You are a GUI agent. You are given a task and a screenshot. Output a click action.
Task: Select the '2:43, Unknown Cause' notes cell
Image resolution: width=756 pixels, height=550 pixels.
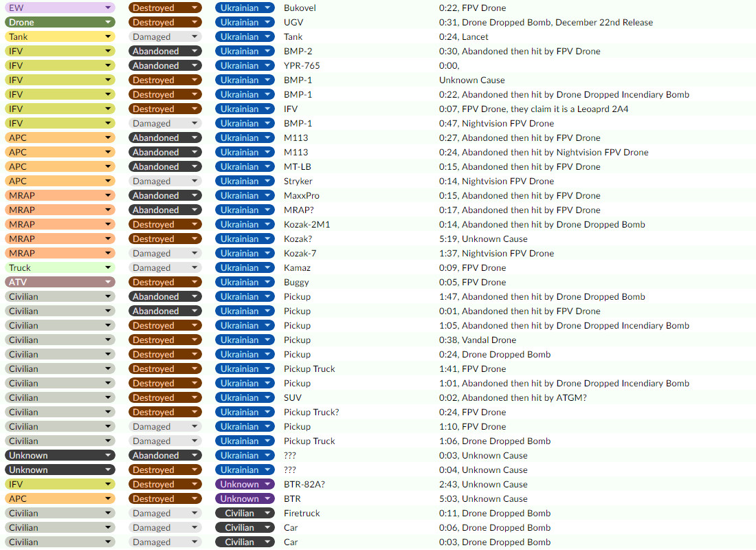click(x=483, y=485)
